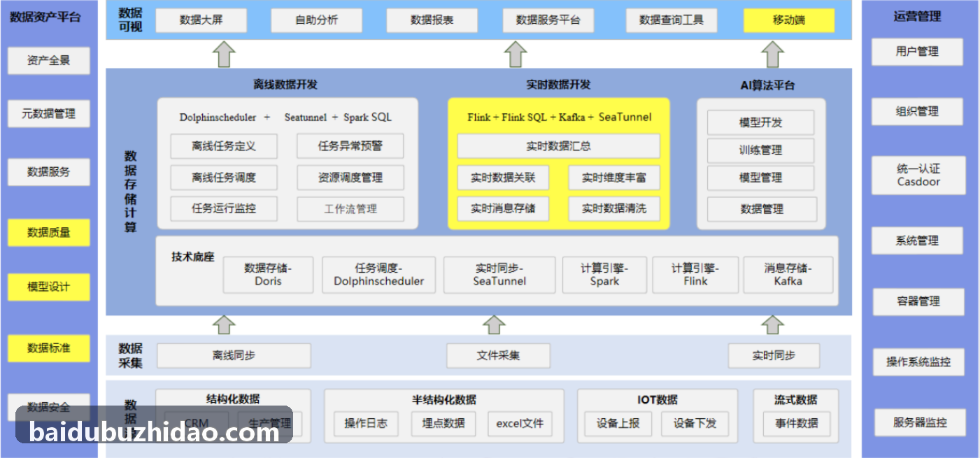Screen dimensions: 980x458
Task: Select the 实时数据清洗 box
Action: (x=613, y=208)
